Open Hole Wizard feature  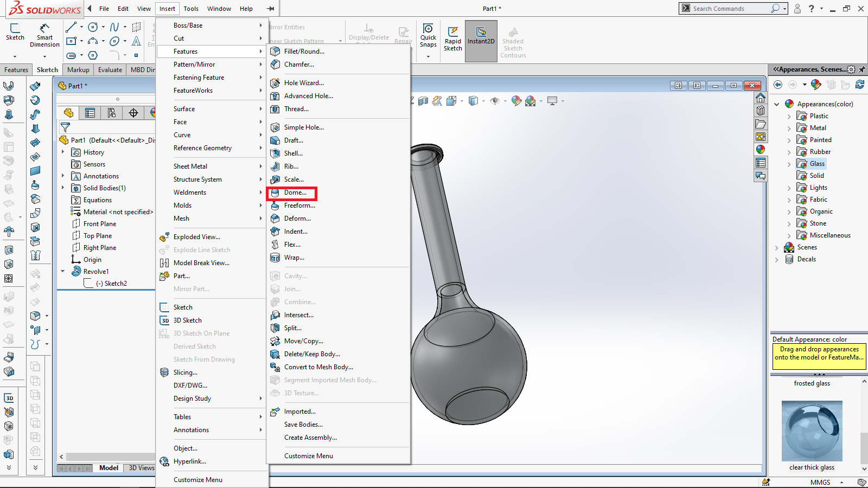304,83
